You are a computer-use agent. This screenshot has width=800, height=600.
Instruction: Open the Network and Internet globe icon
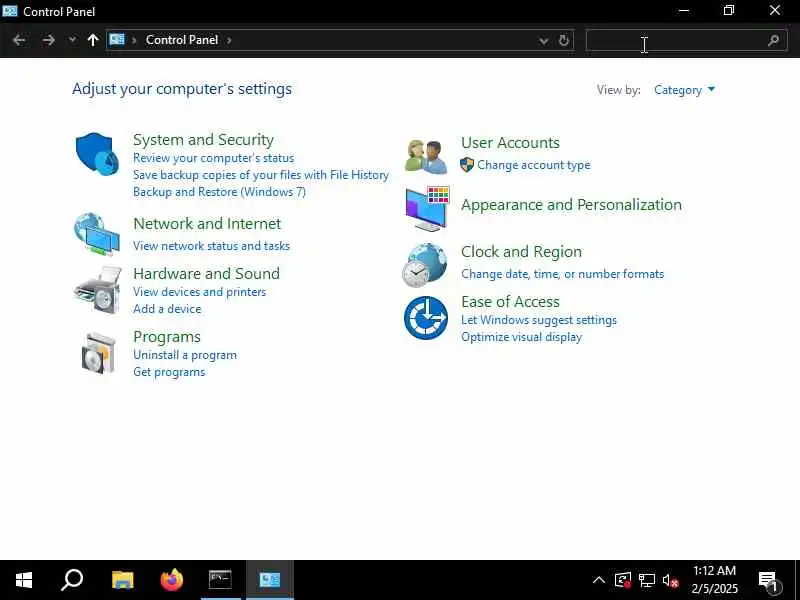click(97, 234)
